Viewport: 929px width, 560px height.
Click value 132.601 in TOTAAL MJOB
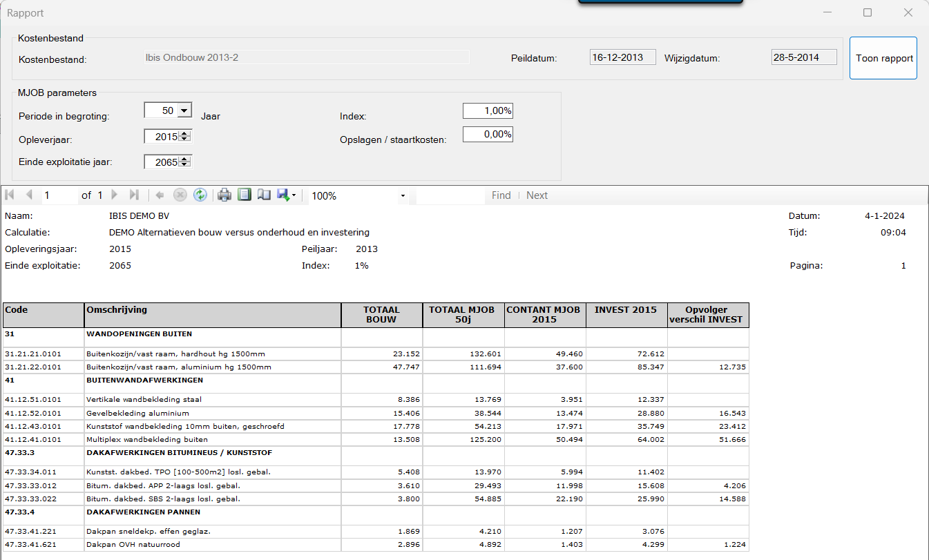[486, 354]
